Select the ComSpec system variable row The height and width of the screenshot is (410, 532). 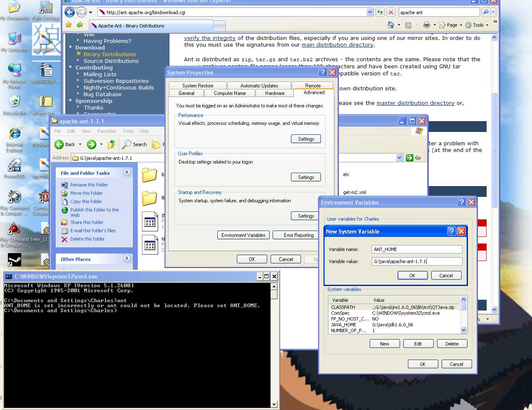click(x=395, y=313)
